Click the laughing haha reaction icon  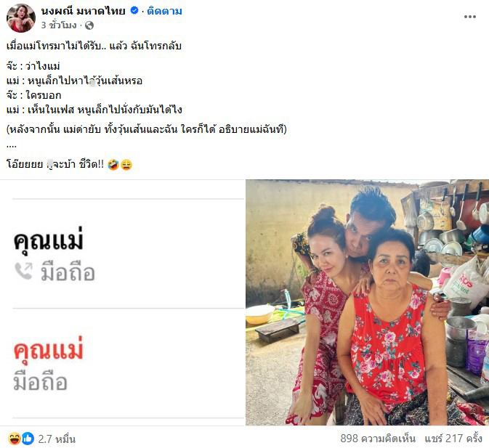[14, 439]
